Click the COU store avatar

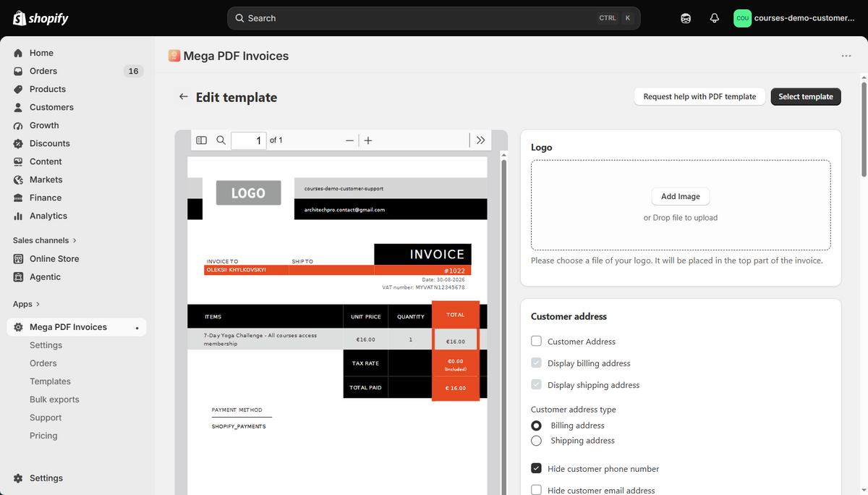pos(742,18)
